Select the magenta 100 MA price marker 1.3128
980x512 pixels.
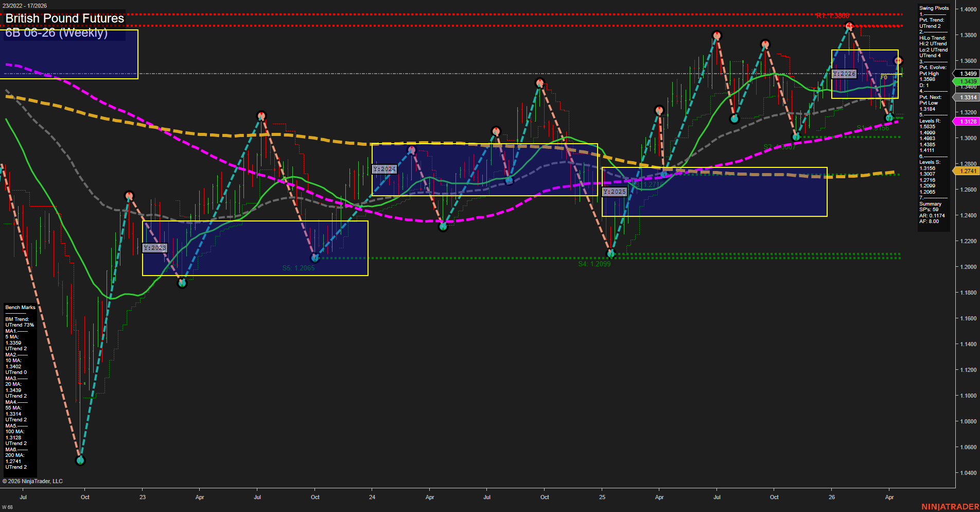click(967, 121)
